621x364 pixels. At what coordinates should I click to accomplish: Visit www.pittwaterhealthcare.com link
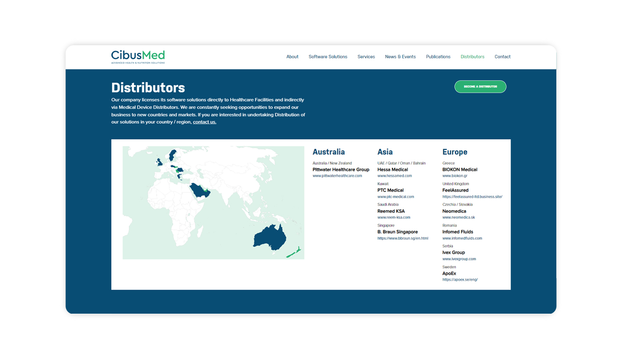tap(337, 176)
